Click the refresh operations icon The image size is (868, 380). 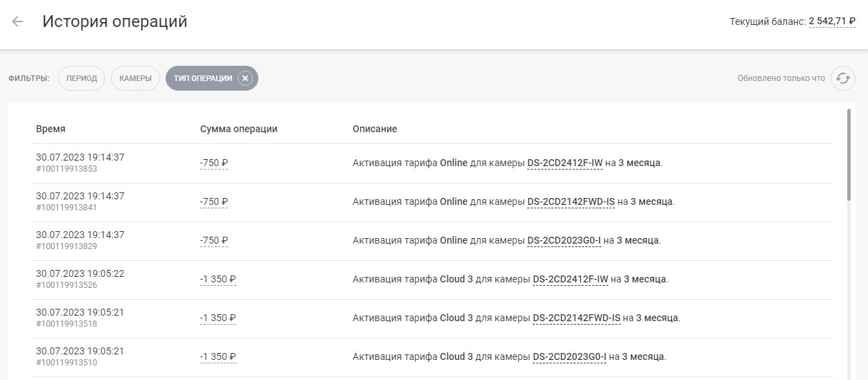coord(842,78)
